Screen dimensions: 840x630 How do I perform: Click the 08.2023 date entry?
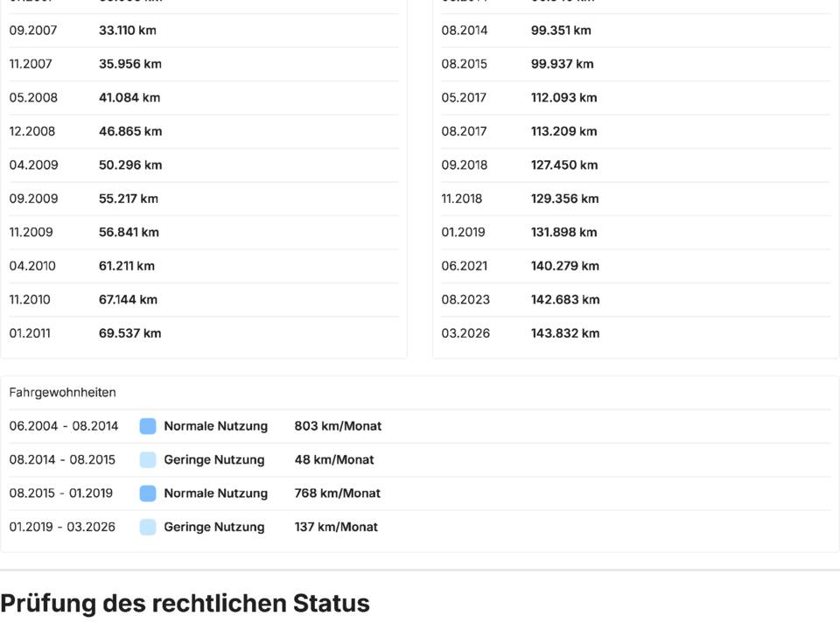click(465, 299)
